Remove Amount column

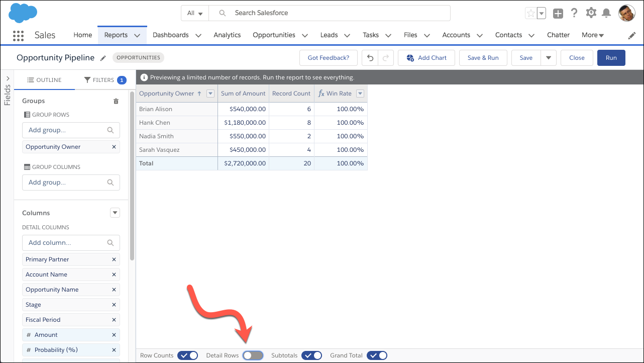114,335
